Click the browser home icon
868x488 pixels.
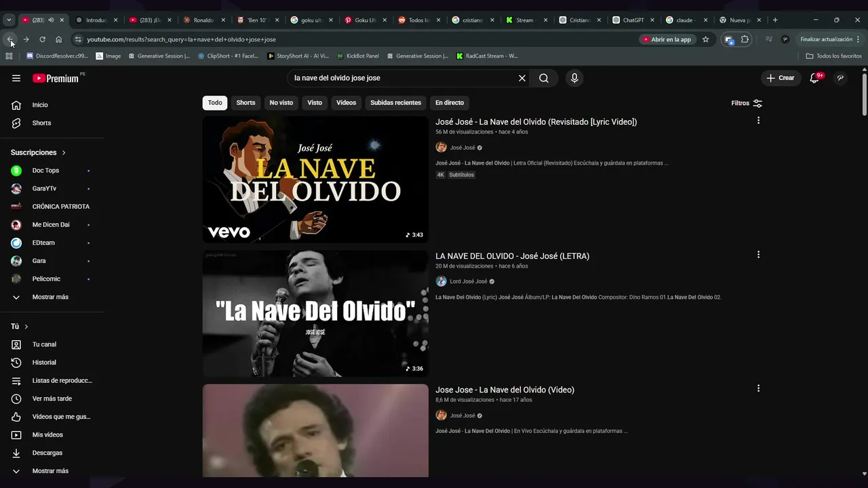58,39
